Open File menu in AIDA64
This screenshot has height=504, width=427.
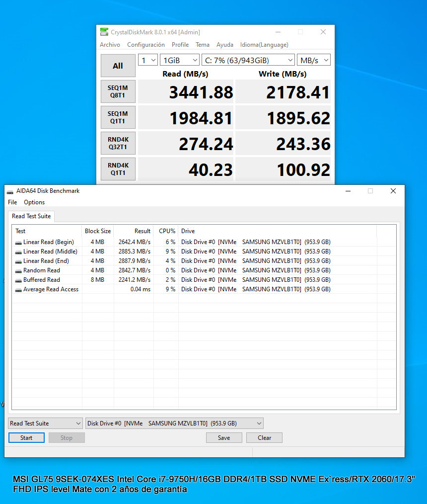[x=12, y=202]
